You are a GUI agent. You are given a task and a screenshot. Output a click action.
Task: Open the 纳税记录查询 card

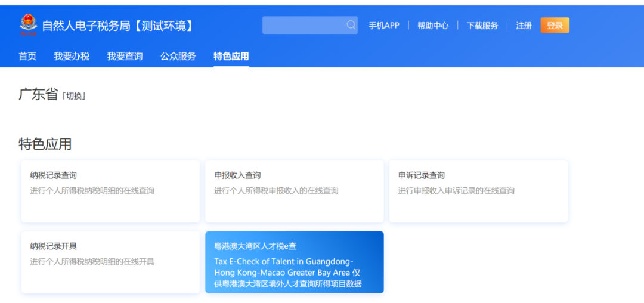tap(110, 191)
